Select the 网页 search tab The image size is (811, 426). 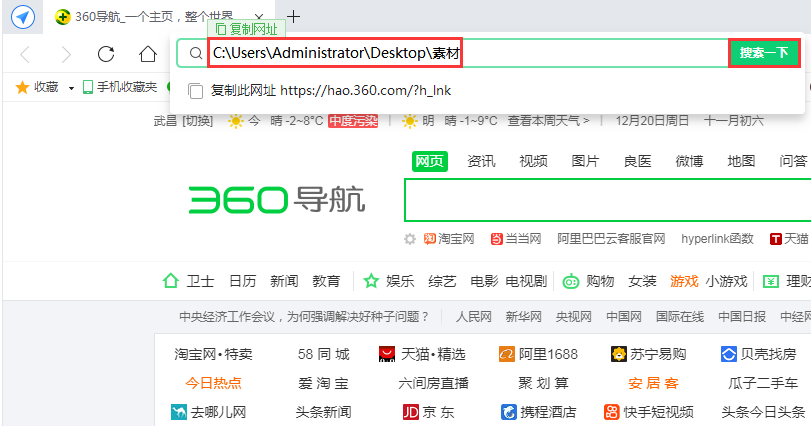pos(430,161)
